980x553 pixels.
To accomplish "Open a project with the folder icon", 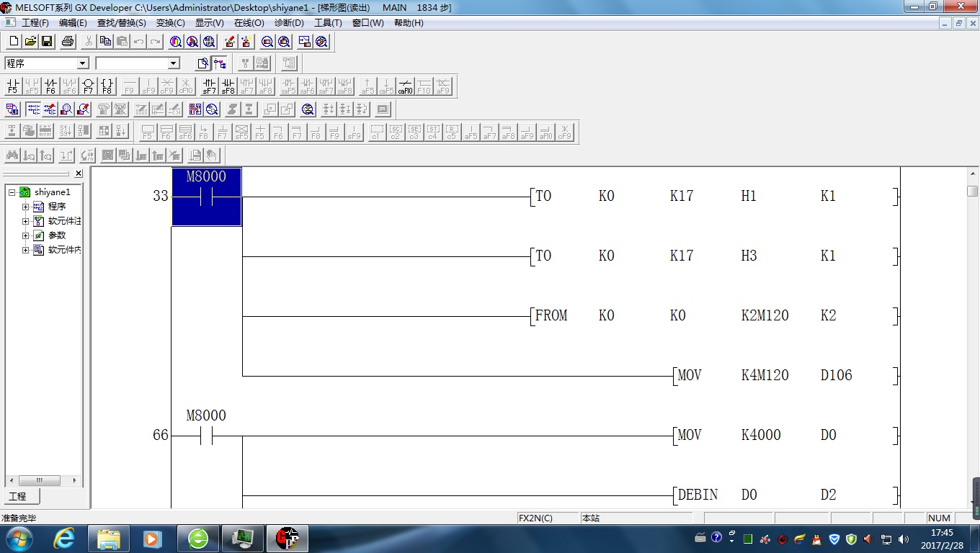I will (30, 42).
